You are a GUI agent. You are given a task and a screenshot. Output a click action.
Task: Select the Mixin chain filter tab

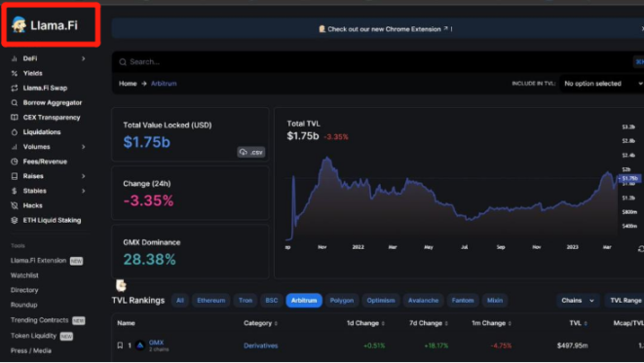(x=495, y=301)
